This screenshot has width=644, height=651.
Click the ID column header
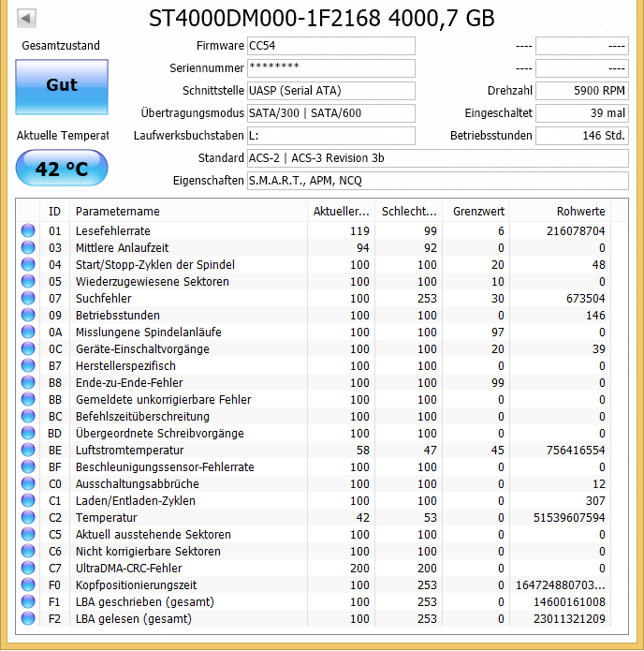[55, 212]
